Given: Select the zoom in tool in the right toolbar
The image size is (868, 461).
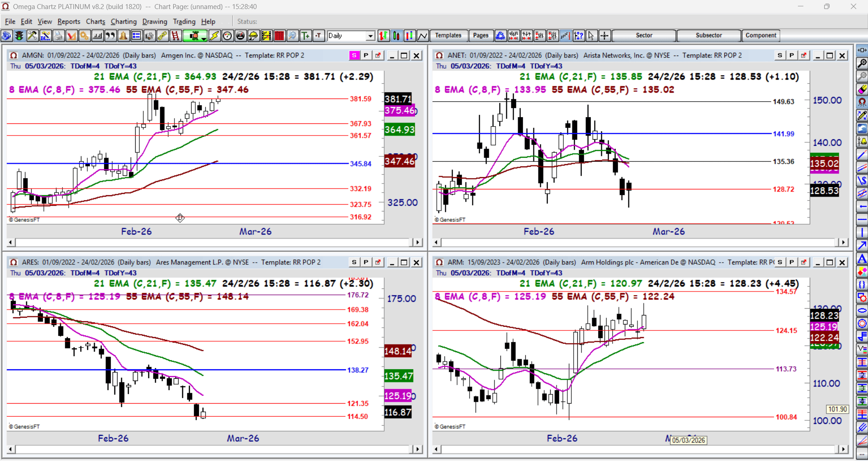Looking at the screenshot, I should coord(862,63).
